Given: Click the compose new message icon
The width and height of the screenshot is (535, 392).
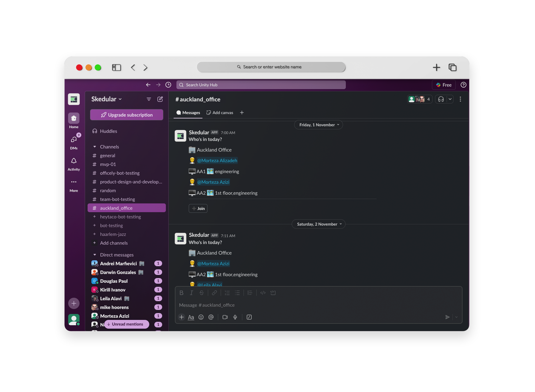Looking at the screenshot, I should click(x=160, y=99).
